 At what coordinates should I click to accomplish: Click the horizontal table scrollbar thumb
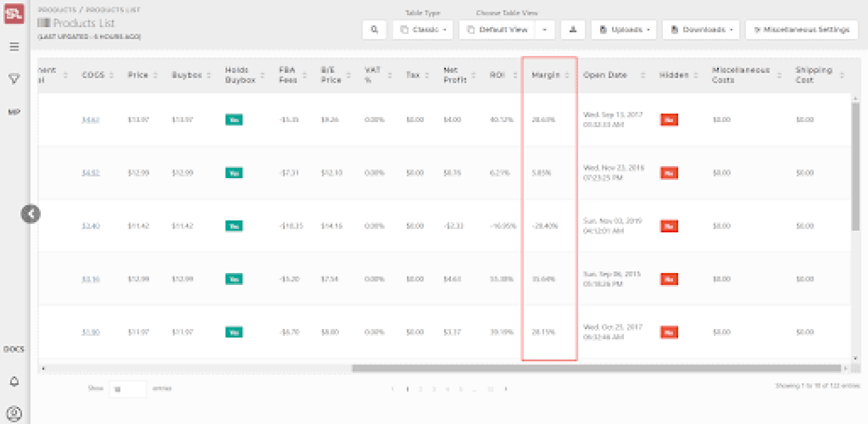point(596,368)
